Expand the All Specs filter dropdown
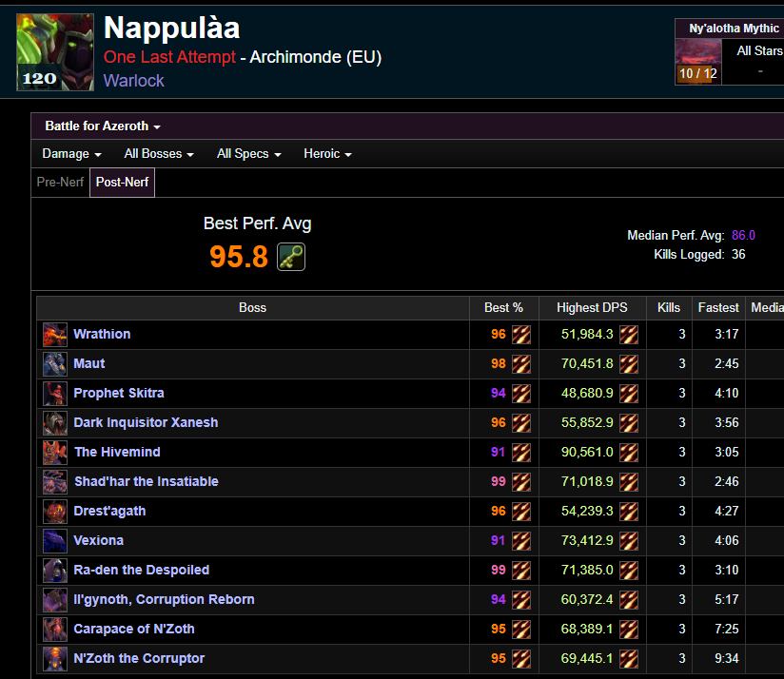Screen dimensions: 784x679 point(248,154)
